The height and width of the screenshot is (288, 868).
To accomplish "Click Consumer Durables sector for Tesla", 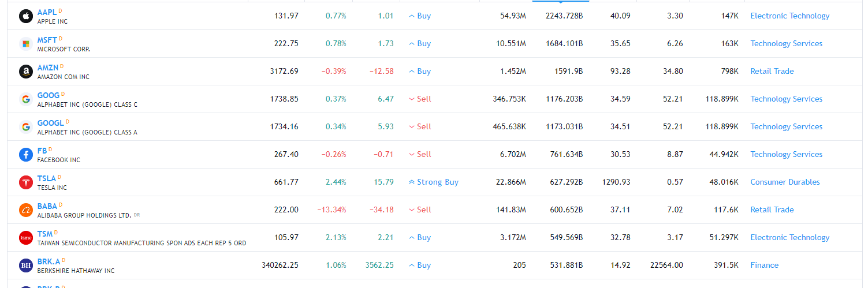I will (x=785, y=182).
